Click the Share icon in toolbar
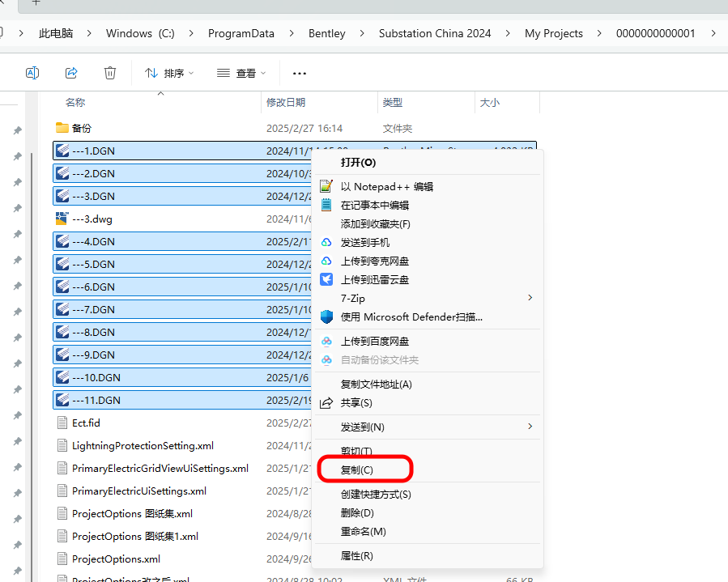 coord(71,73)
